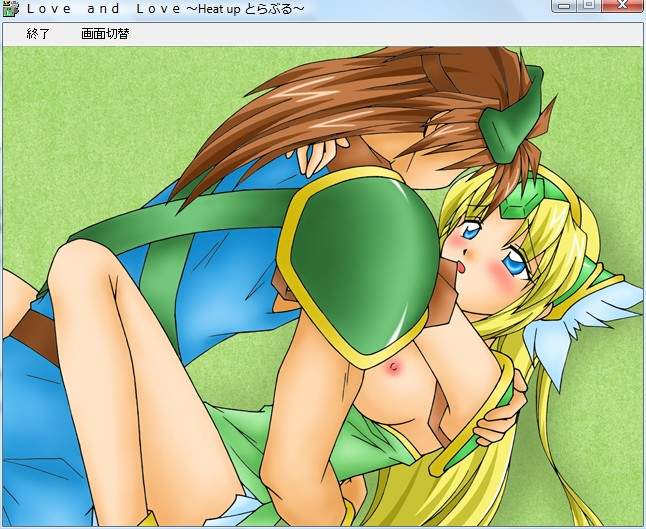Minimize the Love and Love window
This screenshot has width=646, height=529.
pos(566,6)
